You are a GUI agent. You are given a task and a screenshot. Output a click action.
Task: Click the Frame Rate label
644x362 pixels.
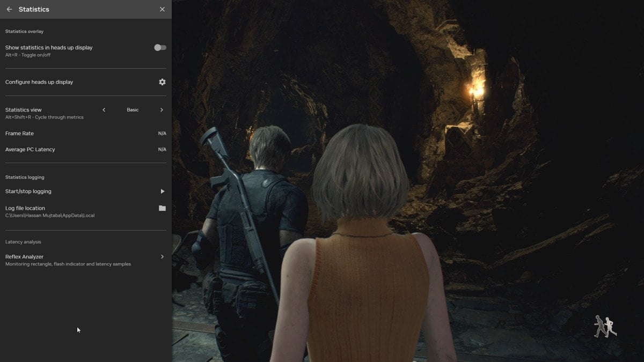(19, 134)
